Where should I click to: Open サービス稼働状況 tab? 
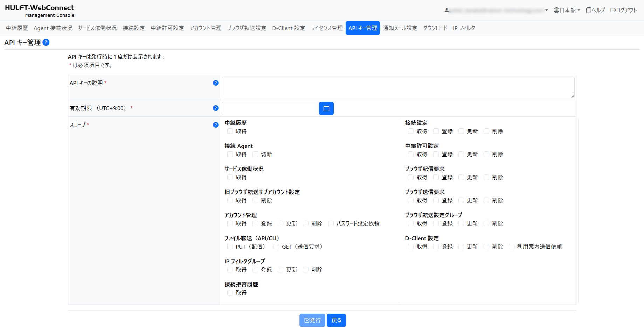tap(97, 28)
